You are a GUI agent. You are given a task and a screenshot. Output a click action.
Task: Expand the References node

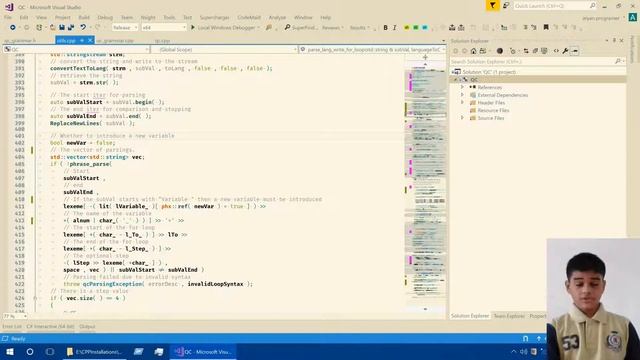[x=462, y=87]
